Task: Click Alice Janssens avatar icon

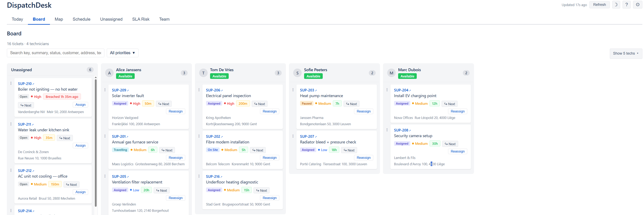Action: coord(109,73)
